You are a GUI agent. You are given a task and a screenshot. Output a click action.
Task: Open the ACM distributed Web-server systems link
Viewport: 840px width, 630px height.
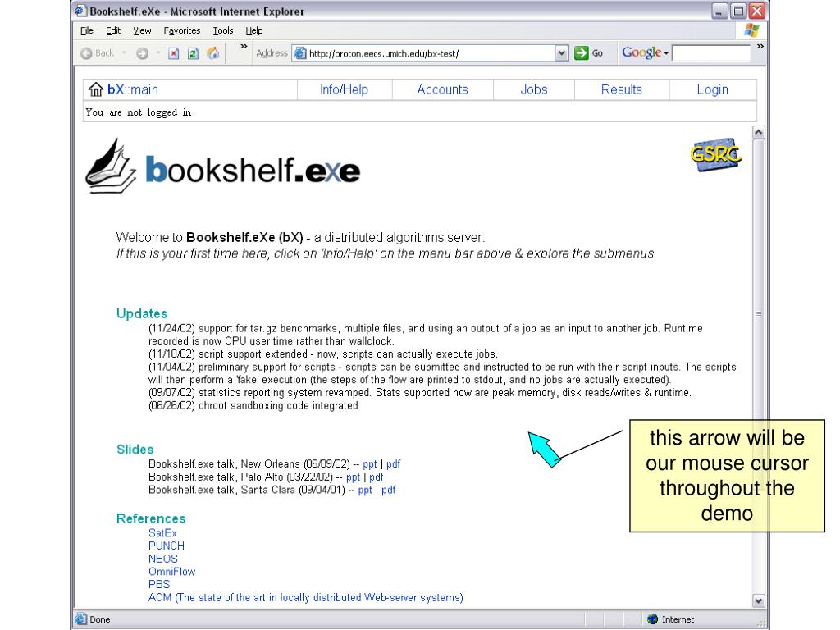pos(306,597)
